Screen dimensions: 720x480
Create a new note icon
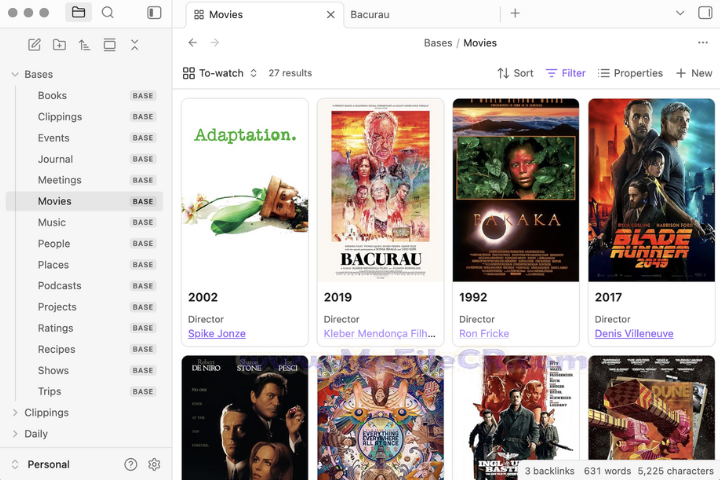pos(34,45)
